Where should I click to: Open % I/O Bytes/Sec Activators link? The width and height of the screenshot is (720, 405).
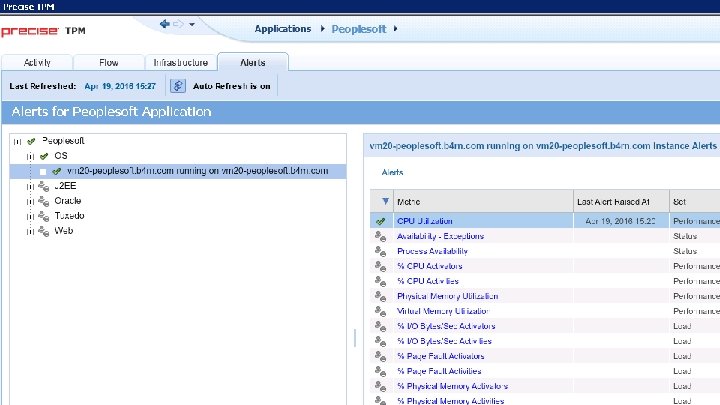tap(446, 326)
